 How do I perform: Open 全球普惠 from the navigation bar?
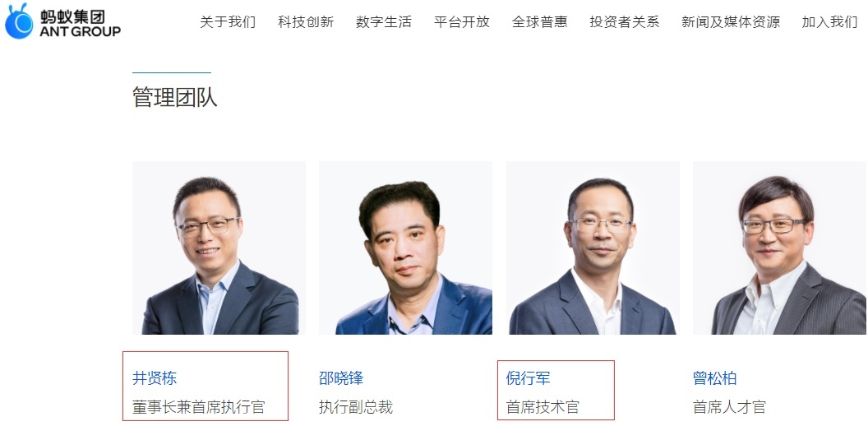(x=540, y=22)
